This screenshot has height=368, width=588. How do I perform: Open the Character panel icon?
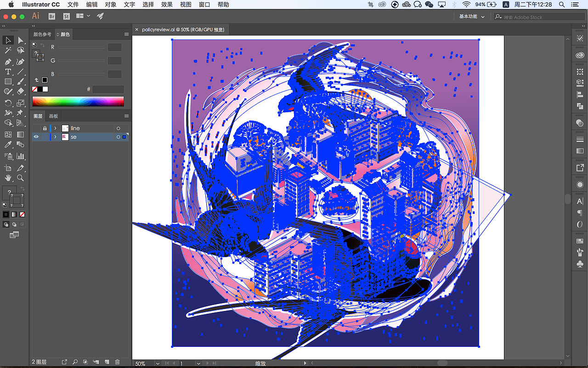point(580,201)
